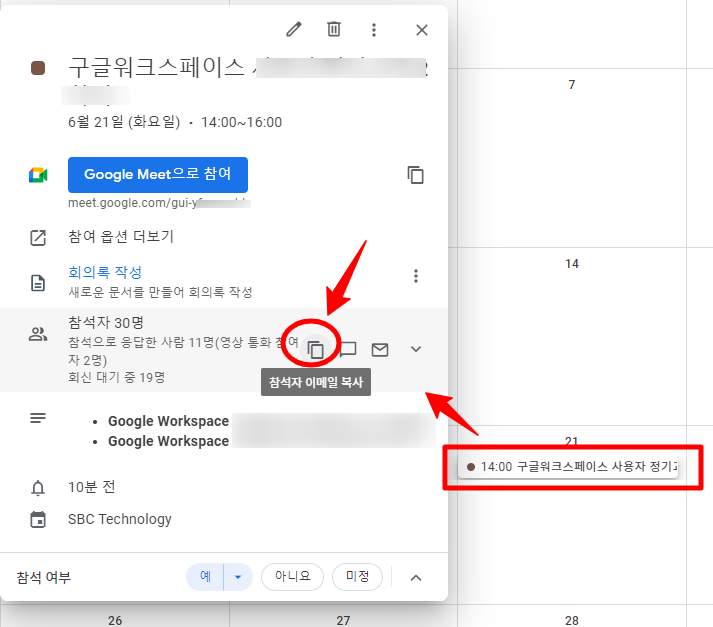
Task: Join with the Google Meet으로 참여 button
Action: pos(158,175)
